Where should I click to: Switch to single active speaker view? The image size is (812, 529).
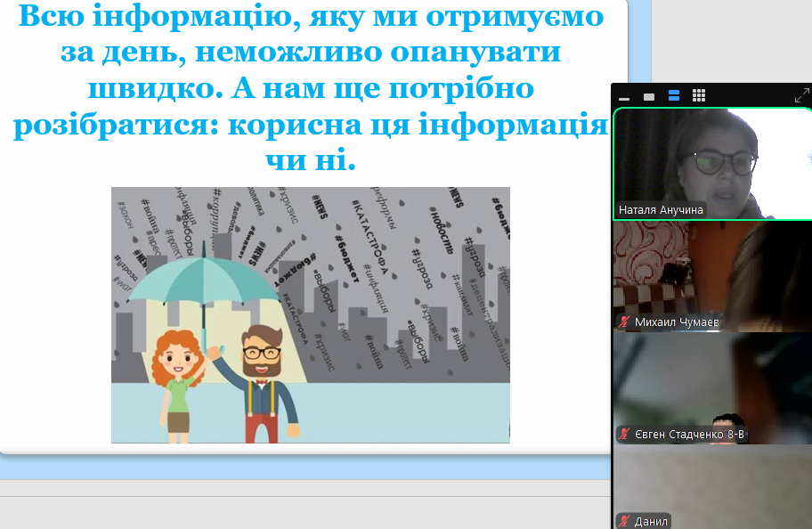[649, 96]
